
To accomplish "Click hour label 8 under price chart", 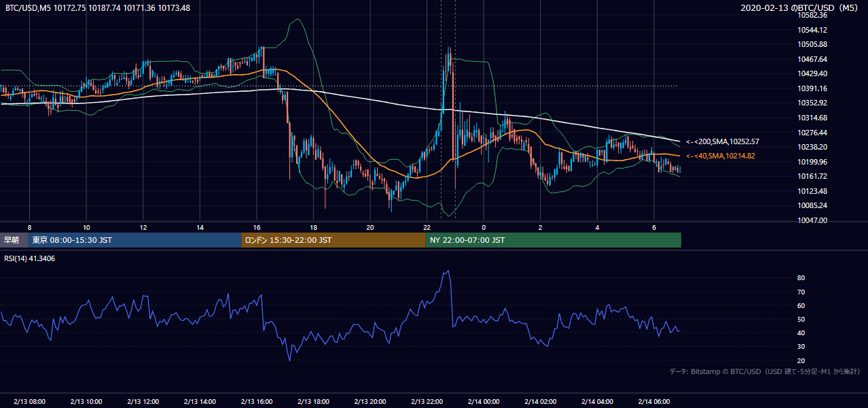I will [x=29, y=227].
